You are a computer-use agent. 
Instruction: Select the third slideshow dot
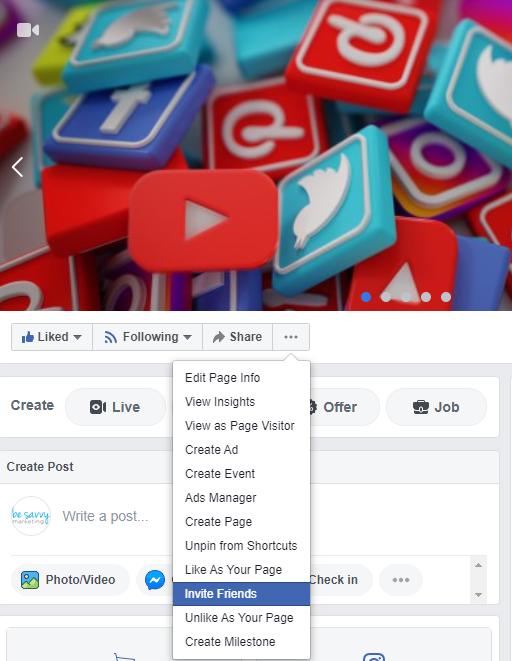pos(406,297)
